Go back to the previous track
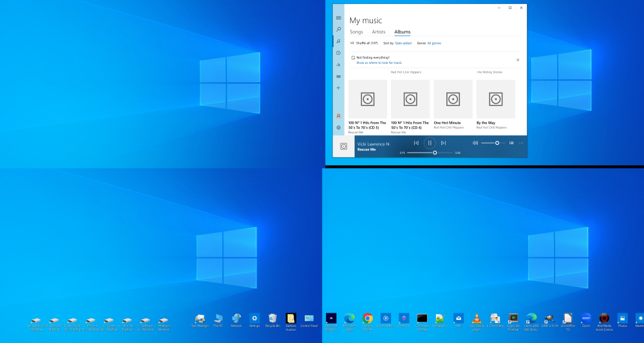 pyautogui.click(x=416, y=143)
